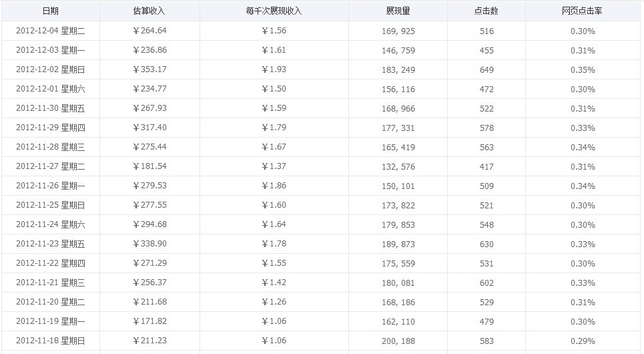This screenshot has height=354, width=644.
Task: Click income value ¥317.40
Action: (149, 127)
